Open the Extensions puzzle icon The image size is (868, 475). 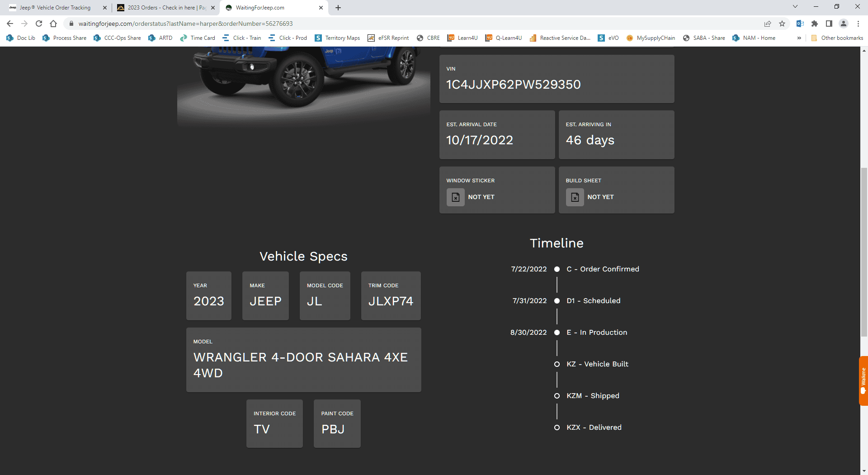pos(815,24)
